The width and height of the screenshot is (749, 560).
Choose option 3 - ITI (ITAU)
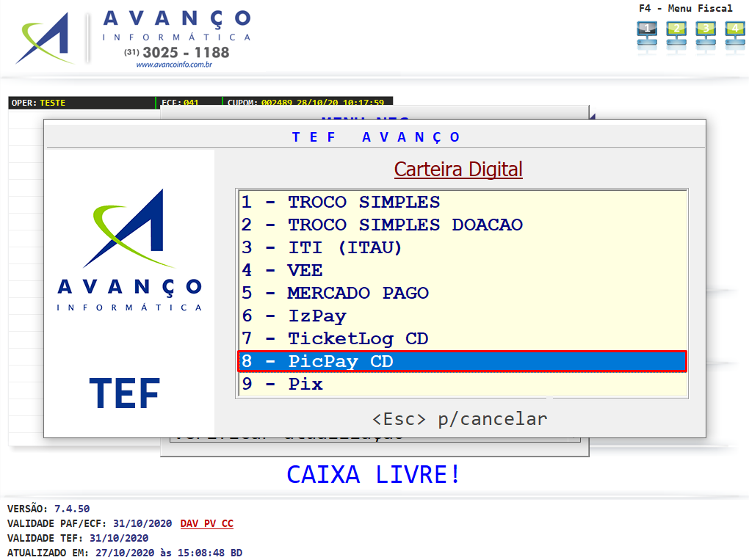tap(462, 248)
